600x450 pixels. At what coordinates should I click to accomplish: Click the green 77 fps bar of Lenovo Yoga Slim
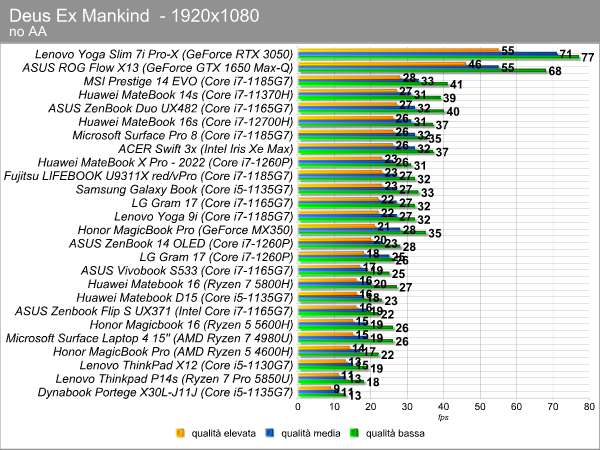pos(439,57)
